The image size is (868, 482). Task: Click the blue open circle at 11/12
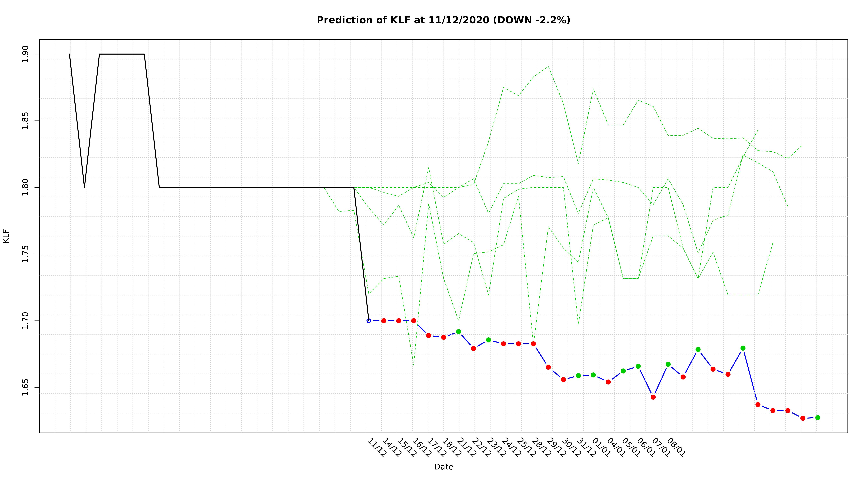(369, 321)
